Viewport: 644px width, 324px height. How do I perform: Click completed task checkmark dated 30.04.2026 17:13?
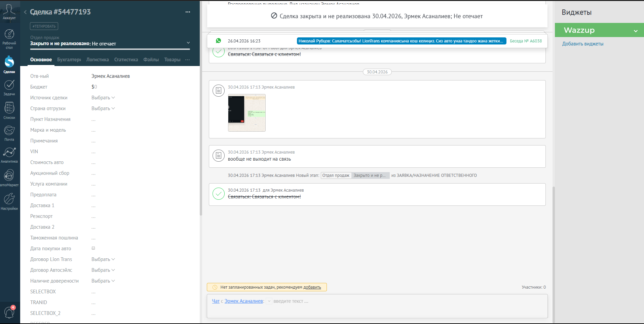coord(219,193)
